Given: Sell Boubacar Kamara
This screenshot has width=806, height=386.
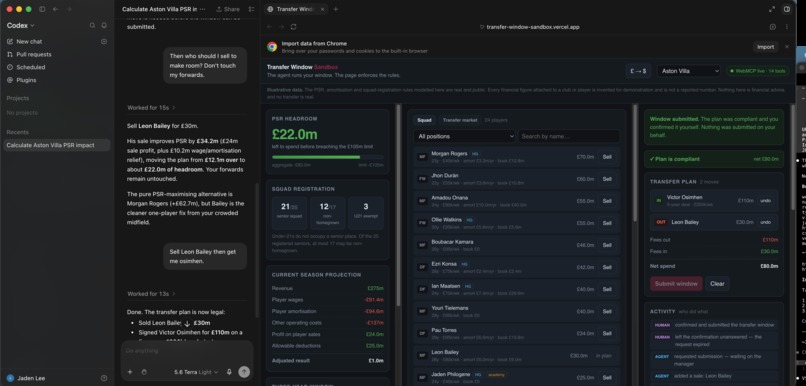Looking at the screenshot, I should [607, 245].
